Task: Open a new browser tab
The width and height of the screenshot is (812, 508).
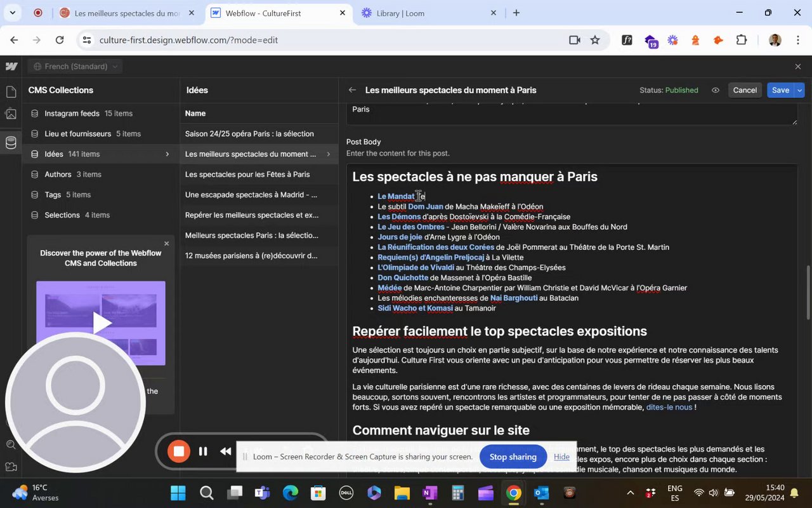Action: coord(516,13)
